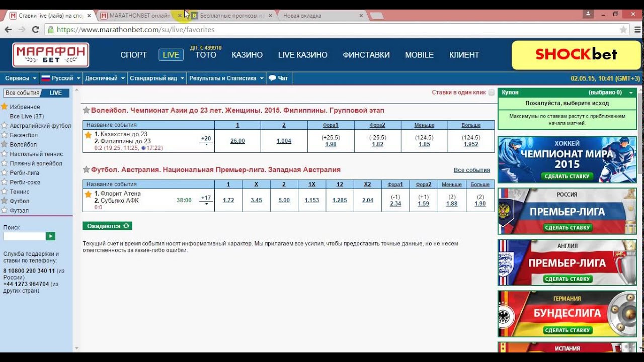Click refresh icon in Ожидаются button

click(126, 226)
